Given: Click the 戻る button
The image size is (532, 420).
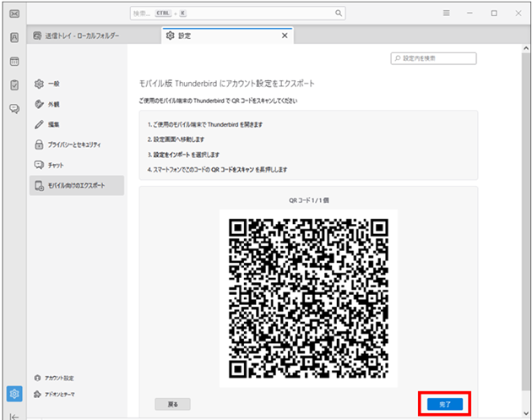Looking at the screenshot, I should pyautogui.click(x=173, y=404).
